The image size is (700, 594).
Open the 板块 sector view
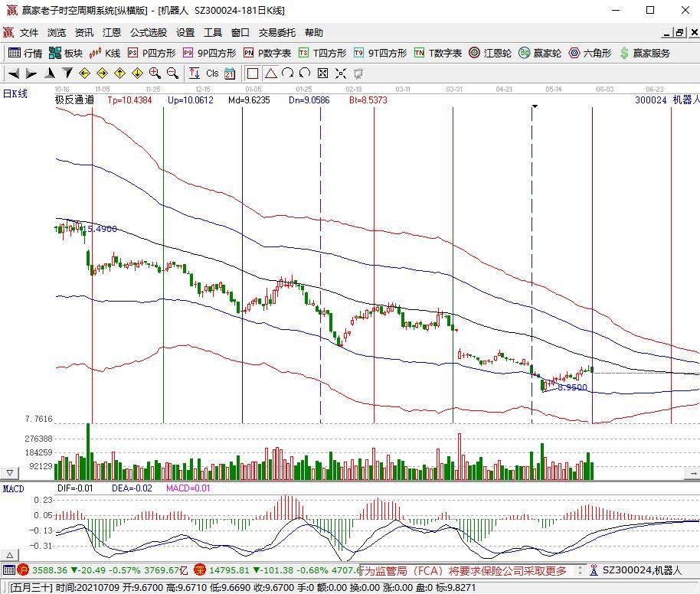pos(66,53)
